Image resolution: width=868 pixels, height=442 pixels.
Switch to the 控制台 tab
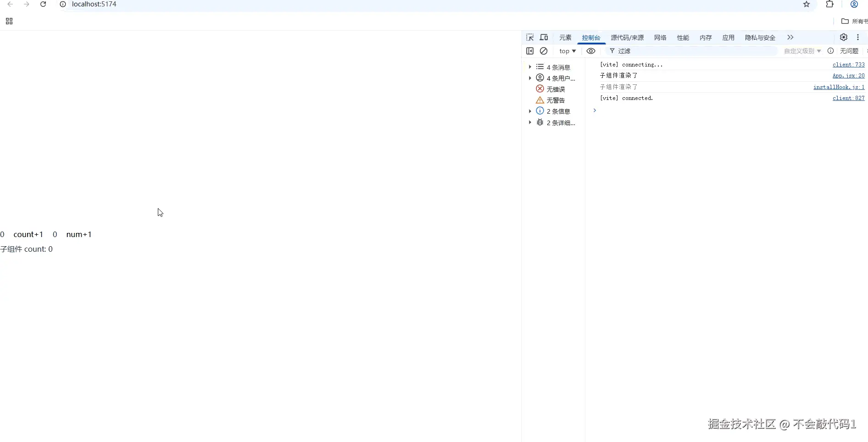[x=591, y=38]
